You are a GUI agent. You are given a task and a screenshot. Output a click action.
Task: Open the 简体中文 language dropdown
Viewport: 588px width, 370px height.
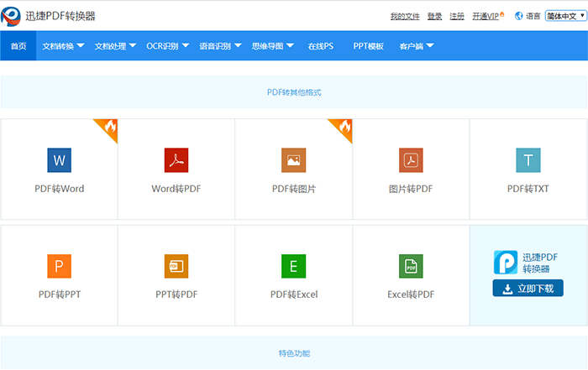coord(566,16)
